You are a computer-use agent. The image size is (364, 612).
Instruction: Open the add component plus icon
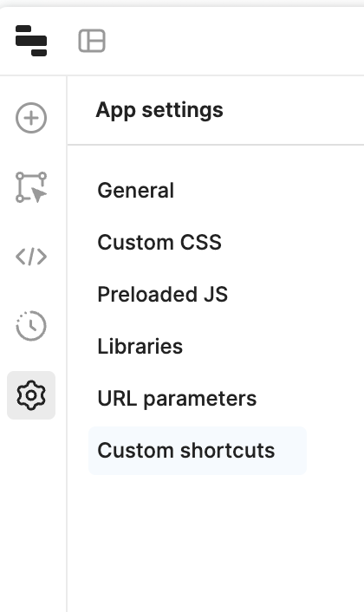[x=31, y=118]
